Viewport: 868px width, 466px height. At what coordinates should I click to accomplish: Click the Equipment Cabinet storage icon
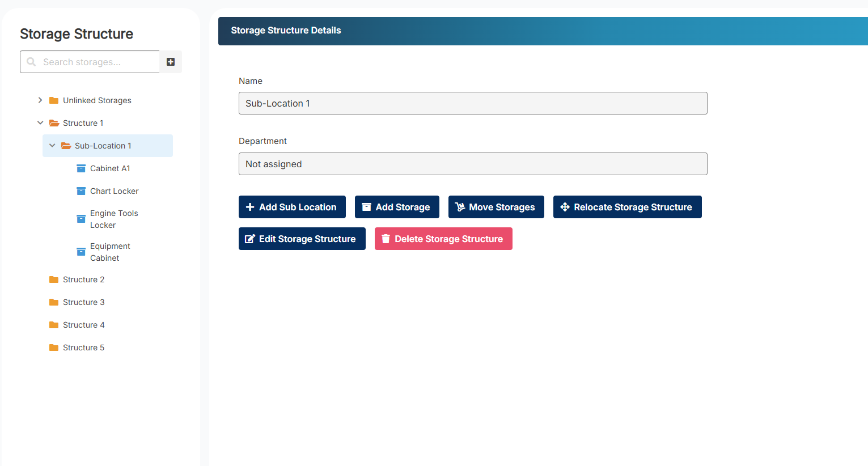[x=81, y=252]
